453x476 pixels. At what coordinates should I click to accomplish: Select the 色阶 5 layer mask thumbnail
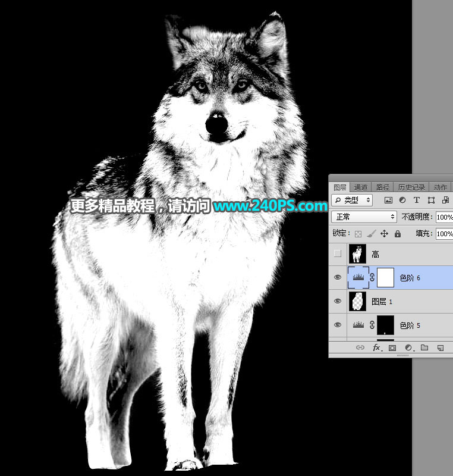385,325
